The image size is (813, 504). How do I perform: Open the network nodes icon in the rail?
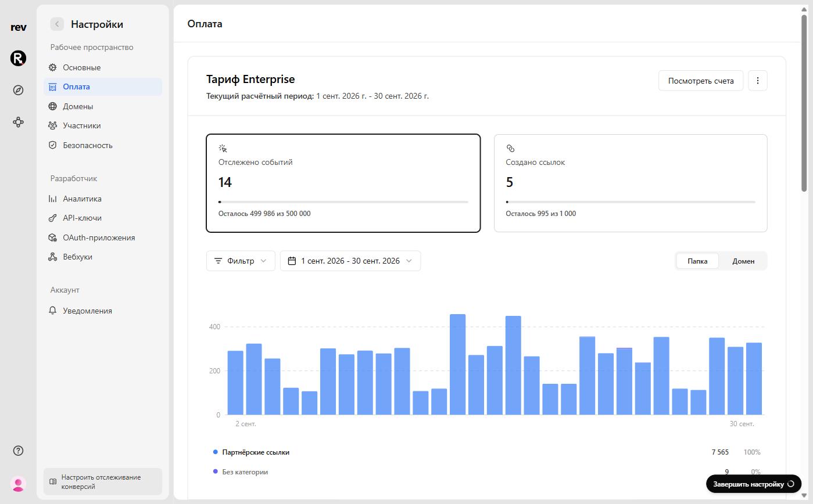tap(18, 122)
